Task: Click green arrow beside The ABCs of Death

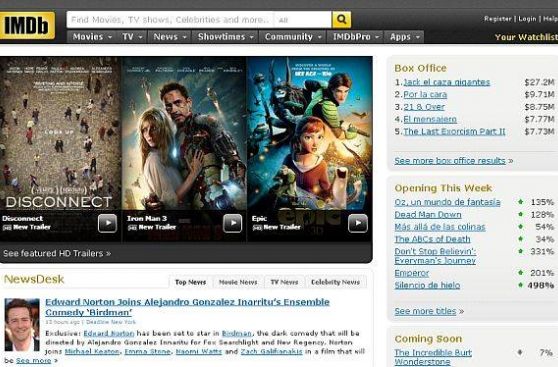Action: coord(521,239)
